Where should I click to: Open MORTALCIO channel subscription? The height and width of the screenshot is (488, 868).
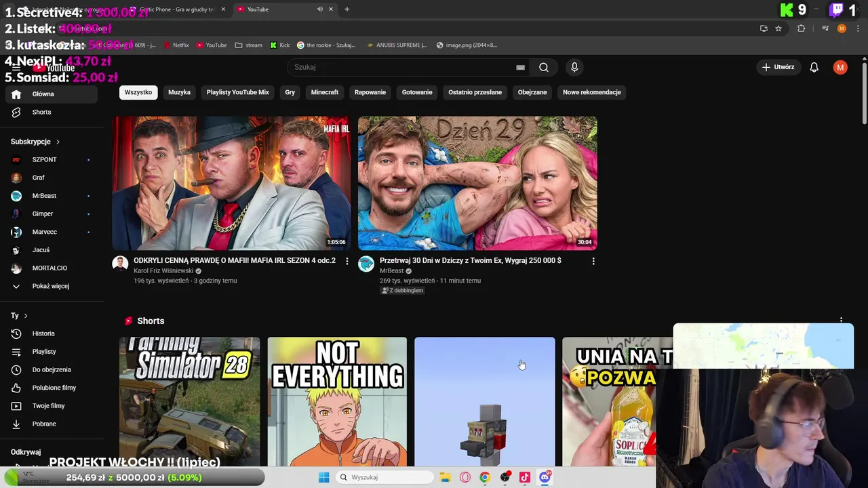[52, 268]
